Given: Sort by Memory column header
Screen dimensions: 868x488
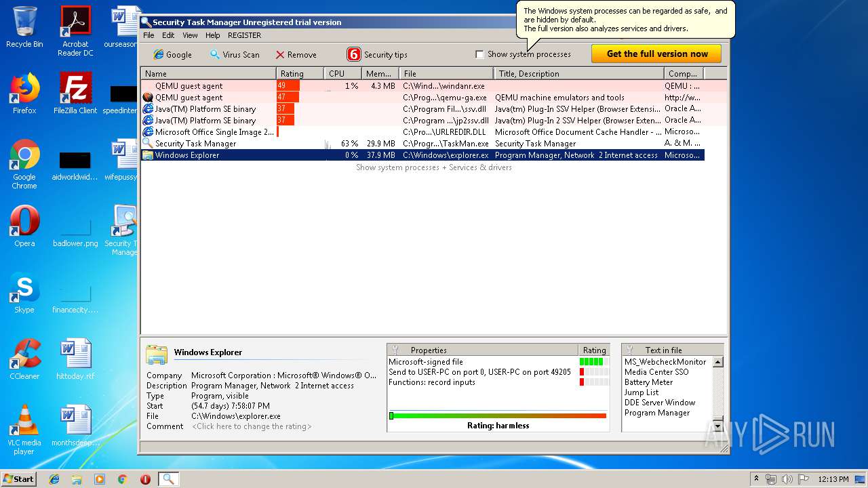Looking at the screenshot, I should (380, 73).
